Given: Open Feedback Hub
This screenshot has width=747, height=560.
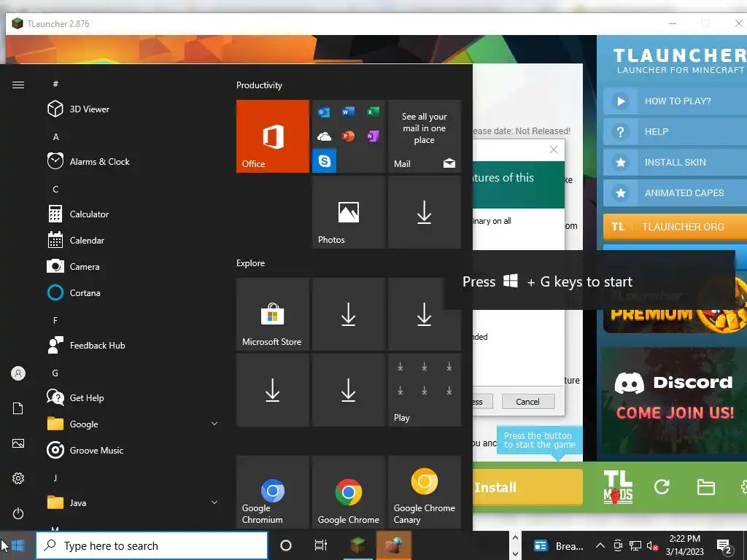Looking at the screenshot, I should (x=86, y=345).
